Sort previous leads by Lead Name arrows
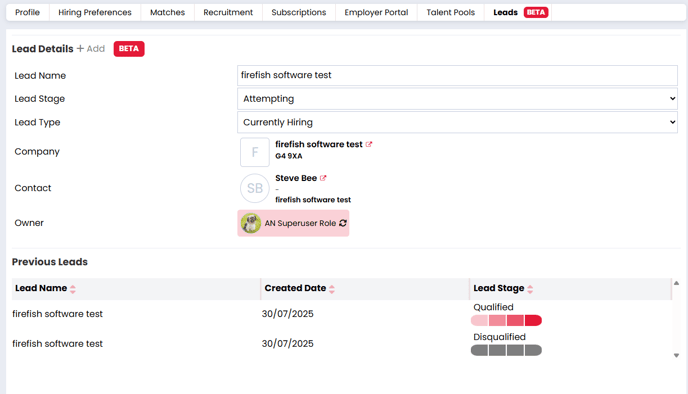The width and height of the screenshot is (688, 394). tap(73, 289)
